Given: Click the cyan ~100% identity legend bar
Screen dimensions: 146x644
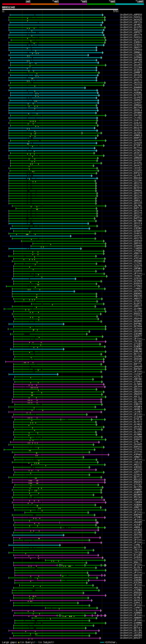Looking at the screenshot, I should (130, 4).
